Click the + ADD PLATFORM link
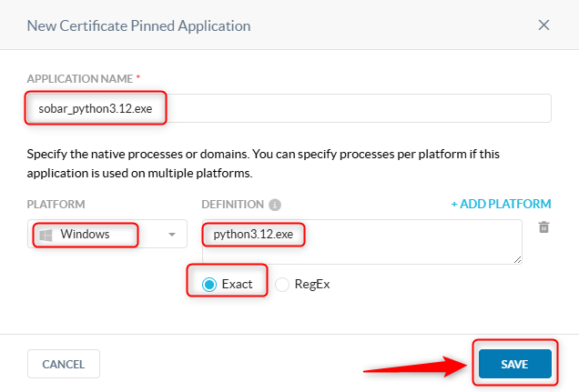 tap(501, 204)
